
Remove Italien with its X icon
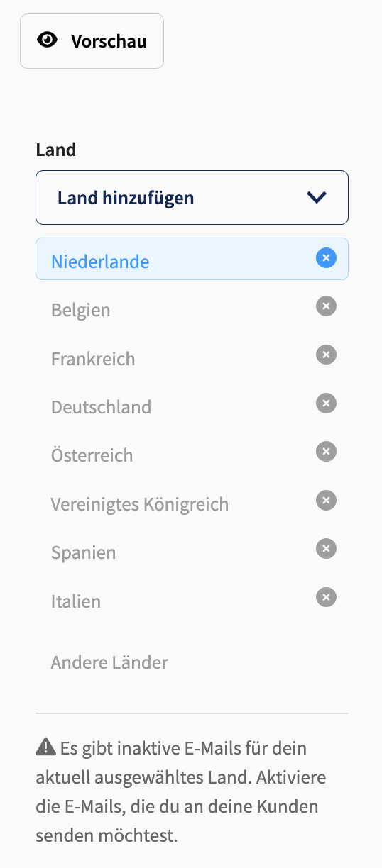[x=326, y=597]
